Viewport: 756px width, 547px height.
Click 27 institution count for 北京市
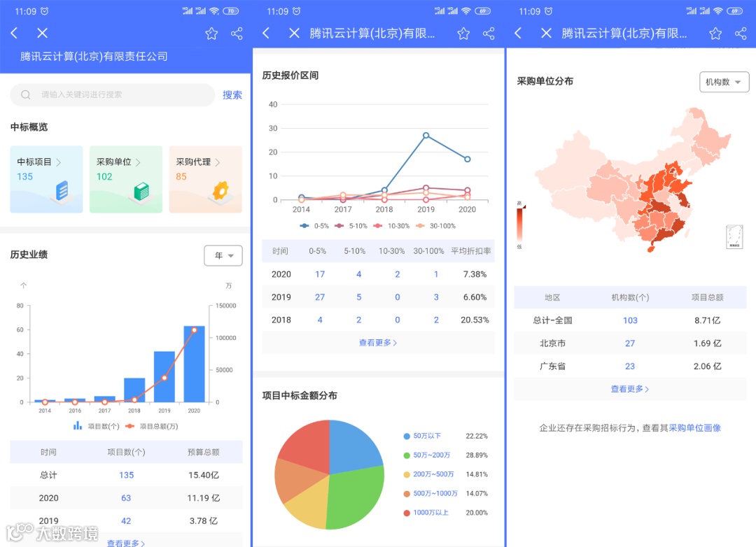click(630, 343)
